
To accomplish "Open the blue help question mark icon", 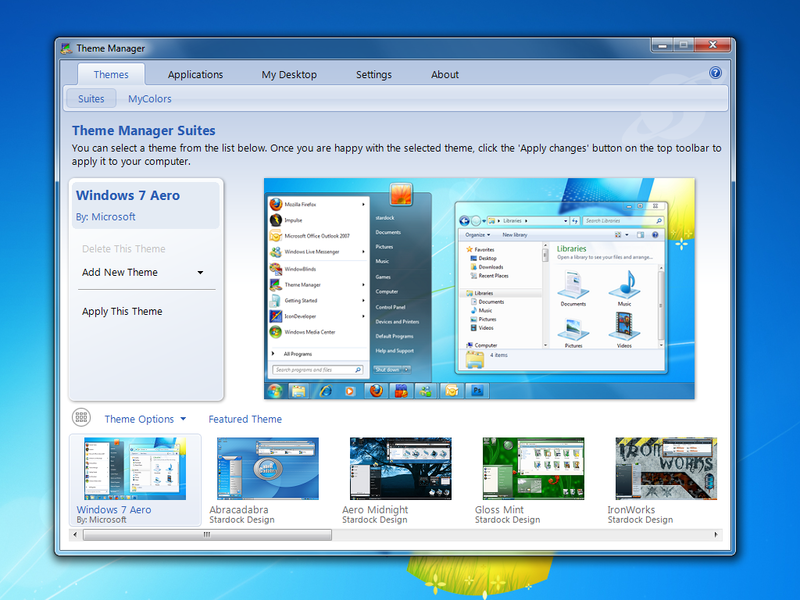I will tap(715, 73).
